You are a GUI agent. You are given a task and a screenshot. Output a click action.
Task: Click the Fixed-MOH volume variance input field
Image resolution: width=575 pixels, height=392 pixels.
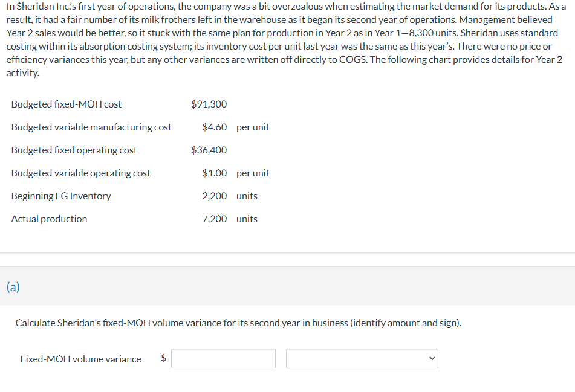click(x=223, y=358)
